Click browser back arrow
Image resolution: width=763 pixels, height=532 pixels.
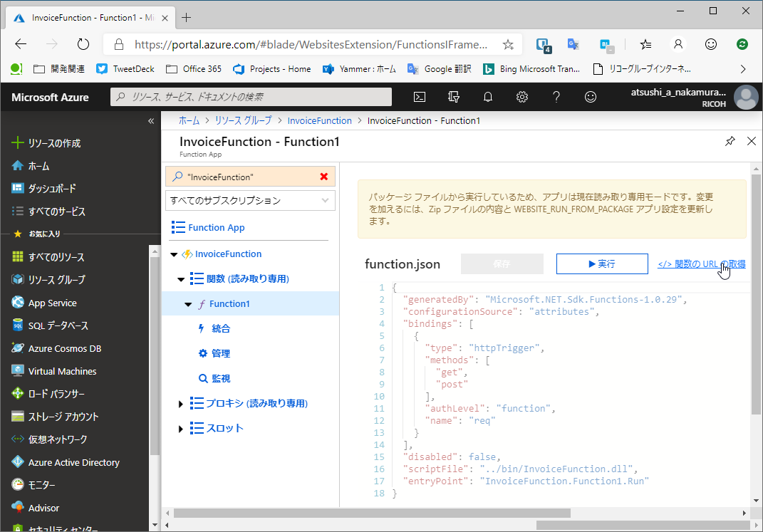tap(21, 44)
